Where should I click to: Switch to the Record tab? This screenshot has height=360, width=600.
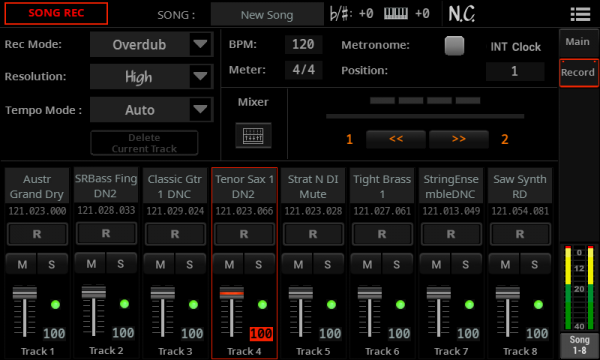point(578,73)
